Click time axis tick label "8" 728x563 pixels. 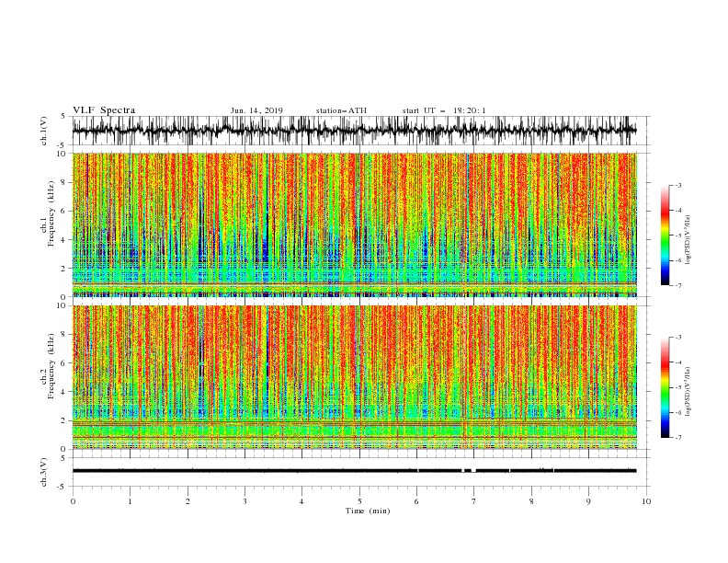point(531,501)
